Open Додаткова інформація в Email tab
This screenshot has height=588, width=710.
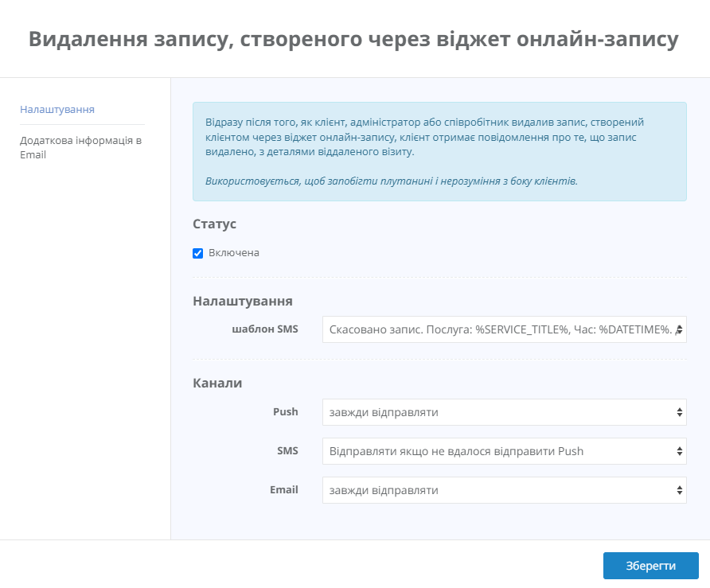point(80,147)
